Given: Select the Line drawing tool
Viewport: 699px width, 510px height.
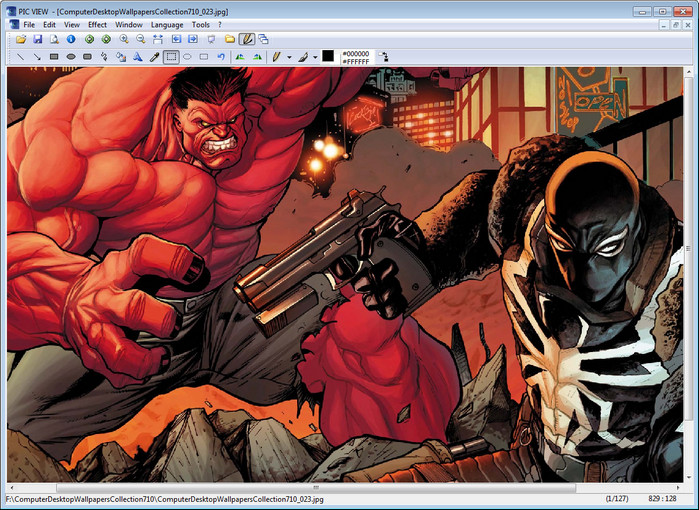Looking at the screenshot, I should point(21,57).
